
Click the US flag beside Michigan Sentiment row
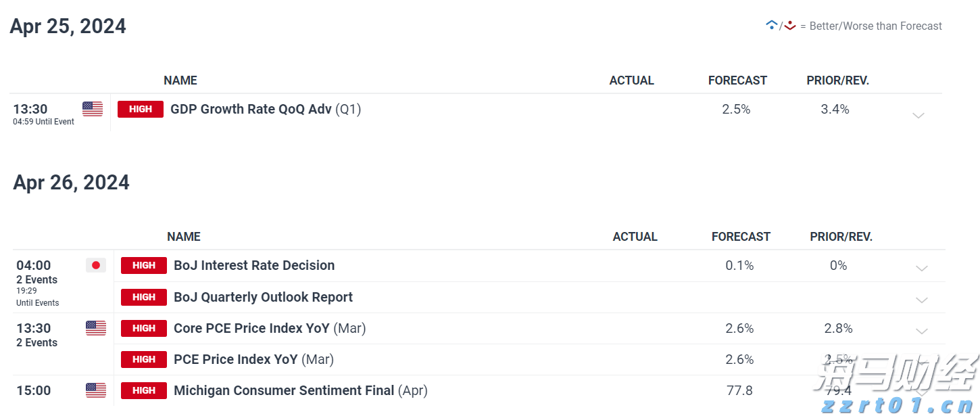point(96,390)
